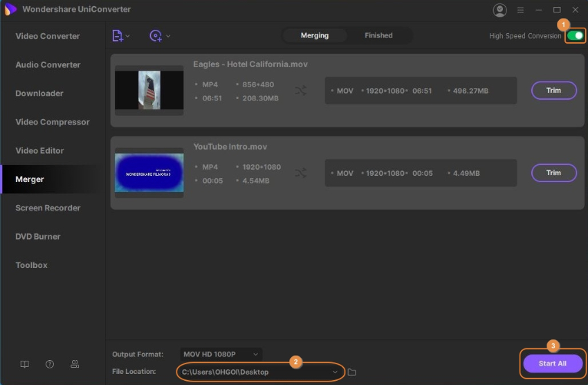Image resolution: width=588 pixels, height=385 pixels.
Task: Click the help question mark icon
Action: pos(50,364)
